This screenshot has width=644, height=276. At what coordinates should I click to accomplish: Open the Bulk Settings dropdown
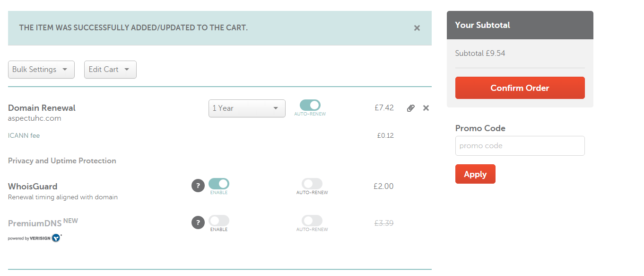(x=41, y=70)
